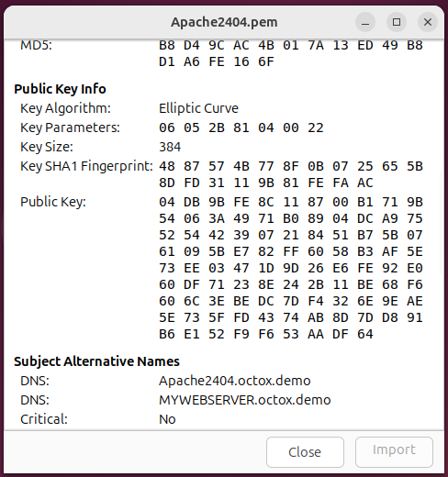Select DNS value Apache2404.octox.demo
Screen dimensions: 448x477
[235, 381]
